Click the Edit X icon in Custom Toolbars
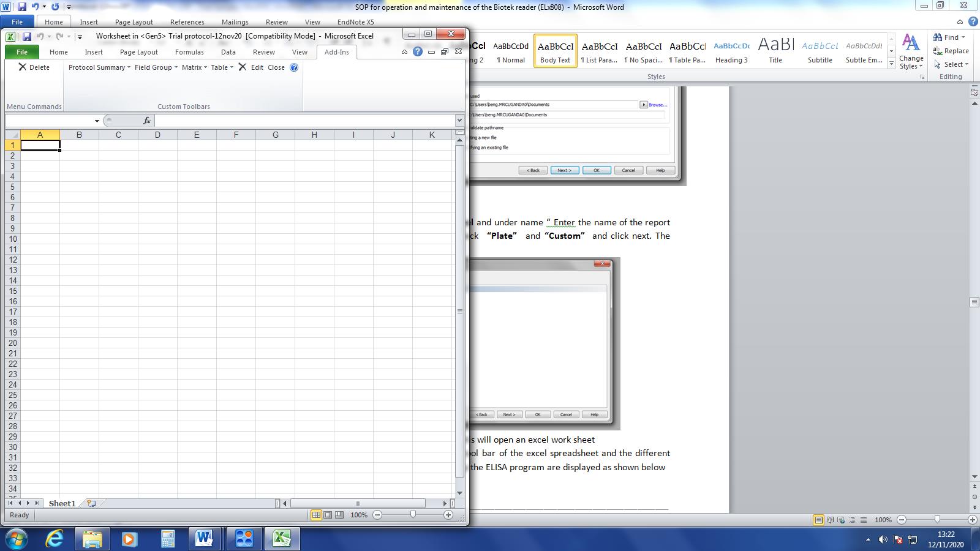Screen dimensions: 980x551 coord(243,67)
